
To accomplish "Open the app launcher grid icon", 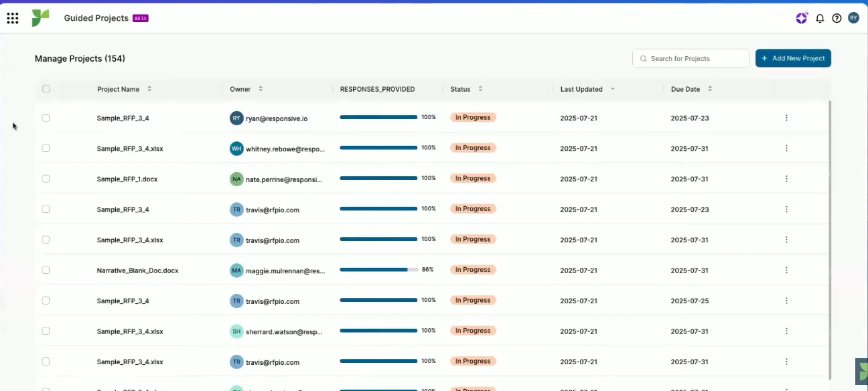I will click(12, 18).
